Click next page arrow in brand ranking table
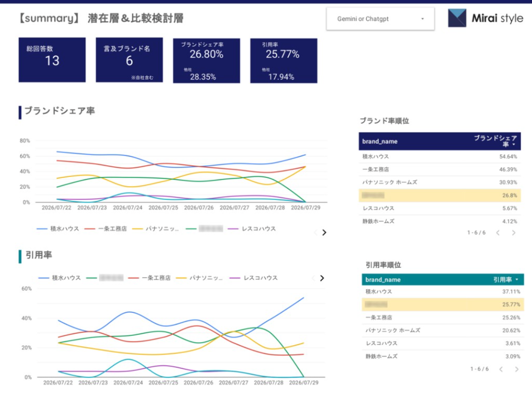 click(514, 233)
